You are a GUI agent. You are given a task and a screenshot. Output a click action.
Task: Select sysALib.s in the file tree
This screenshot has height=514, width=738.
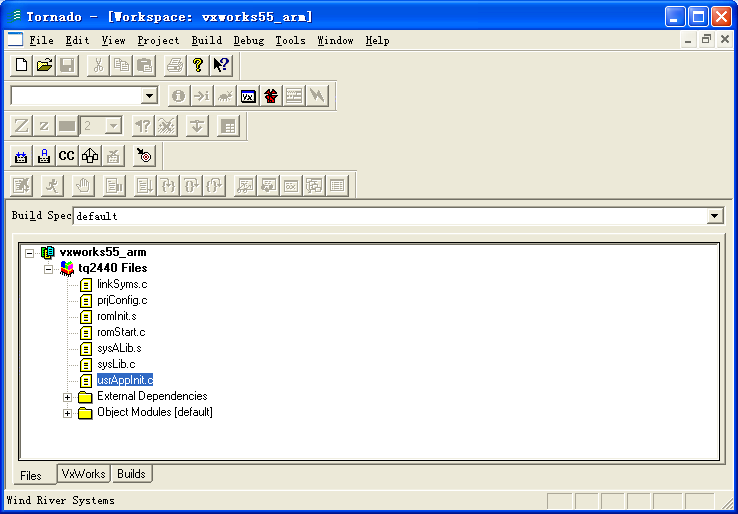click(119, 348)
